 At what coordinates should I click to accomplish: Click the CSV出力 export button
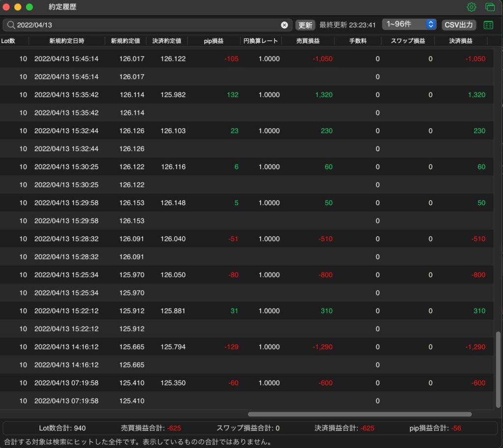click(x=459, y=25)
